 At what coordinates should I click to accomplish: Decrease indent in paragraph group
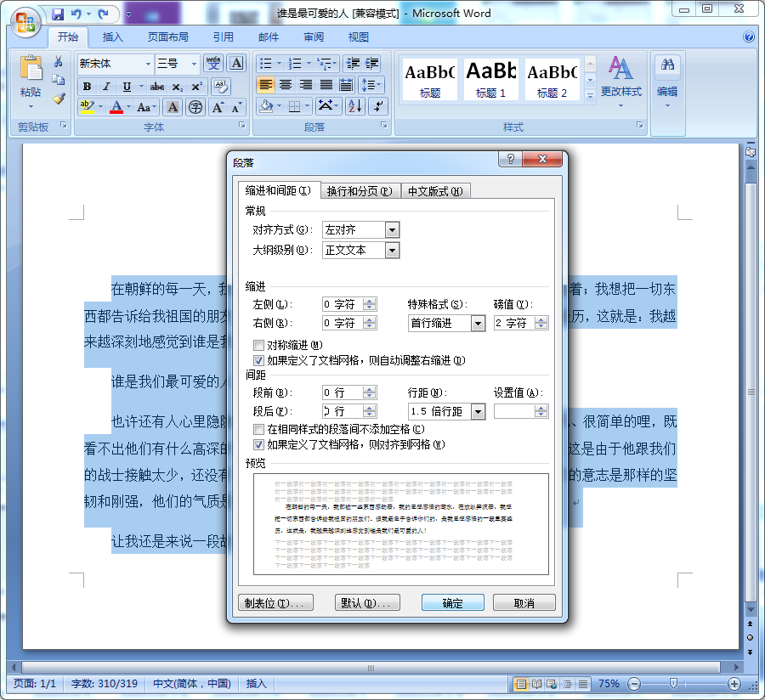353,64
